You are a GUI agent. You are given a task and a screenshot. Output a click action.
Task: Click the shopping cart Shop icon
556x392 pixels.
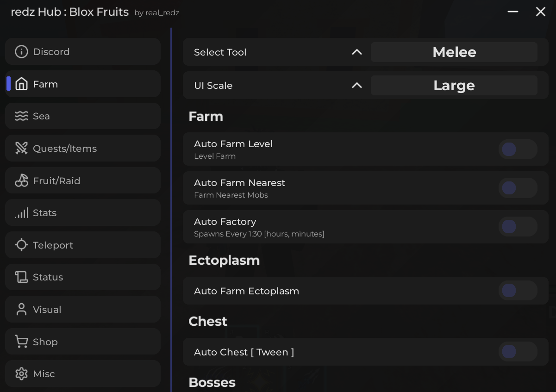pos(21,342)
